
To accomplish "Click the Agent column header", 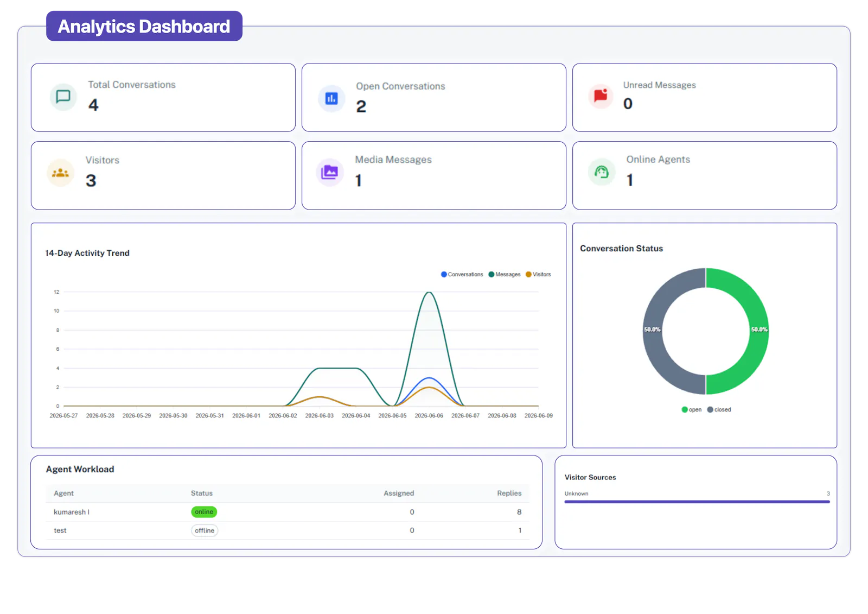I will (x=63, y=493).
